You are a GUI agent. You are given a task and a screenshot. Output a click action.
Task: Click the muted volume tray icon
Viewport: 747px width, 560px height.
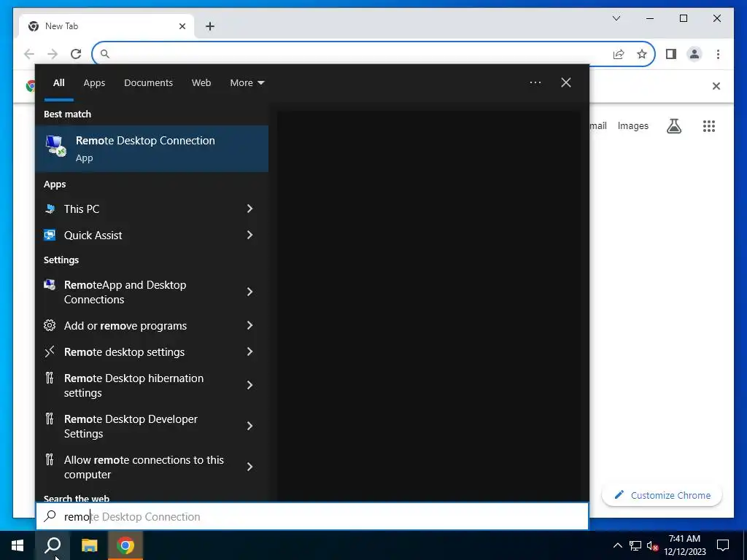click(653, 545)
